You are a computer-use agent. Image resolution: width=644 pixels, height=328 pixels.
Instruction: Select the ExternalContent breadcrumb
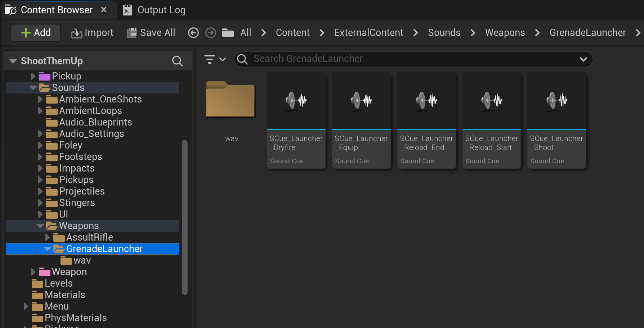(369, 33)
